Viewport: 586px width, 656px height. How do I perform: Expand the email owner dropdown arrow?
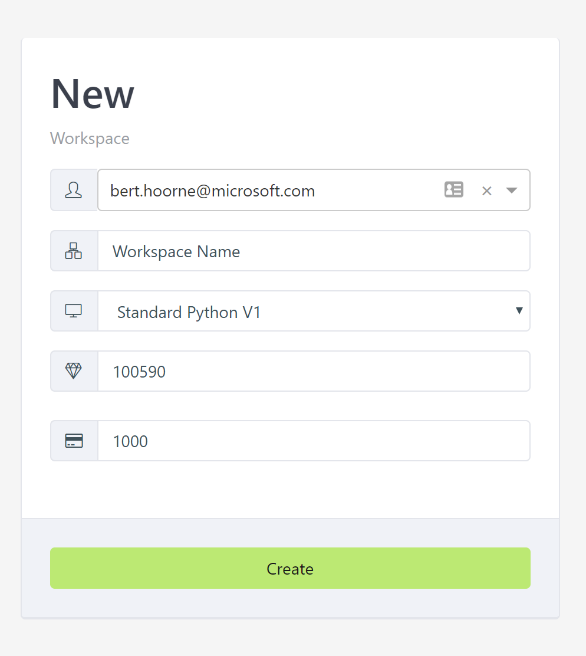[512, 190]
